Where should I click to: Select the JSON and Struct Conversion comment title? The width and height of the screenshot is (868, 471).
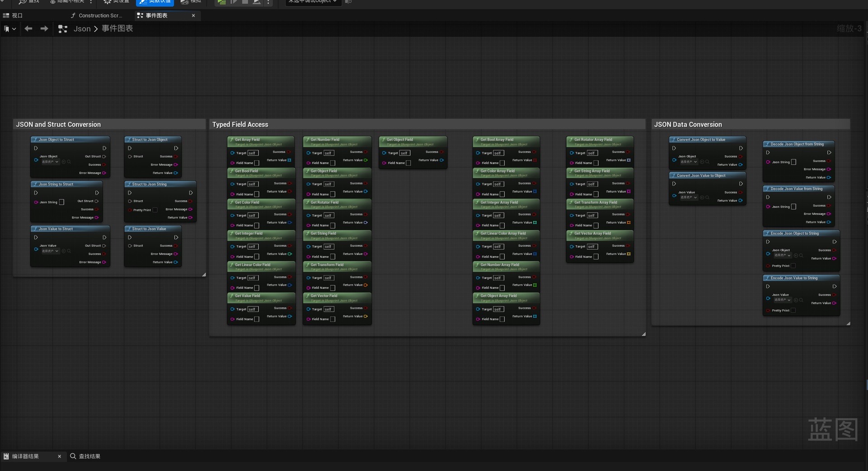pyautogui.click(x=58, y=125)
